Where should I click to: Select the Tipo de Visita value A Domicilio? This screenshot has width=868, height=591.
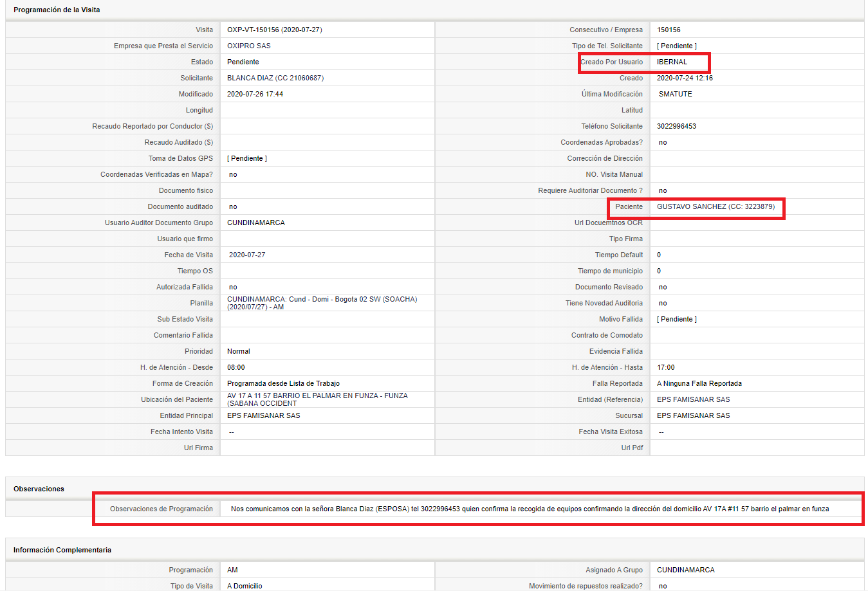coord(245,586)
